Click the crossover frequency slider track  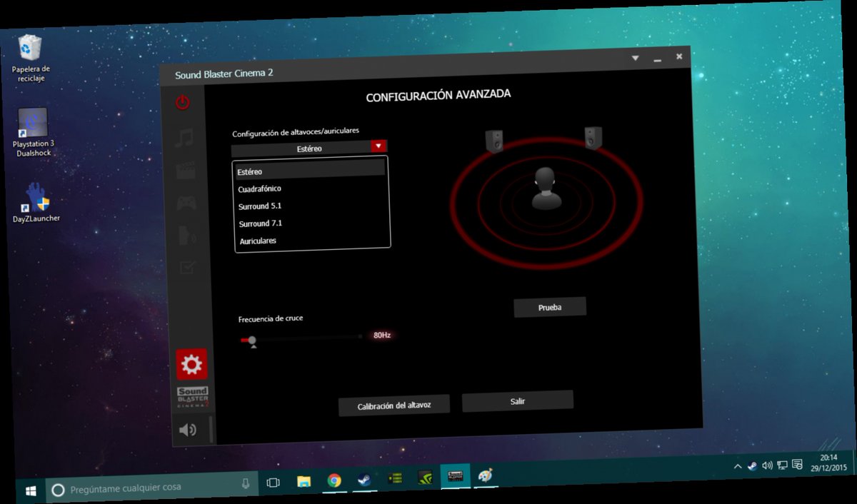pos(303,338)
